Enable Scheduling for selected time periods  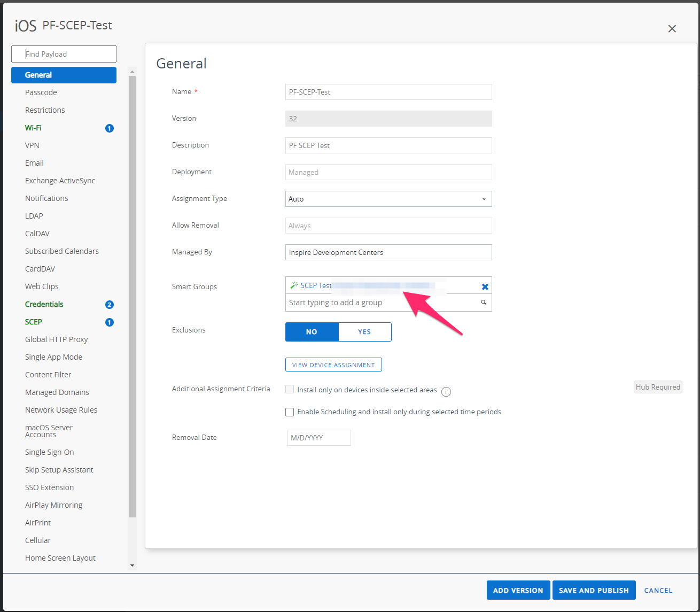(x=289, y=412)
